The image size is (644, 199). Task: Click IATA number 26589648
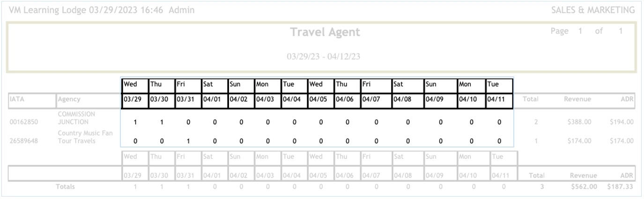click(x=23, y=141)
